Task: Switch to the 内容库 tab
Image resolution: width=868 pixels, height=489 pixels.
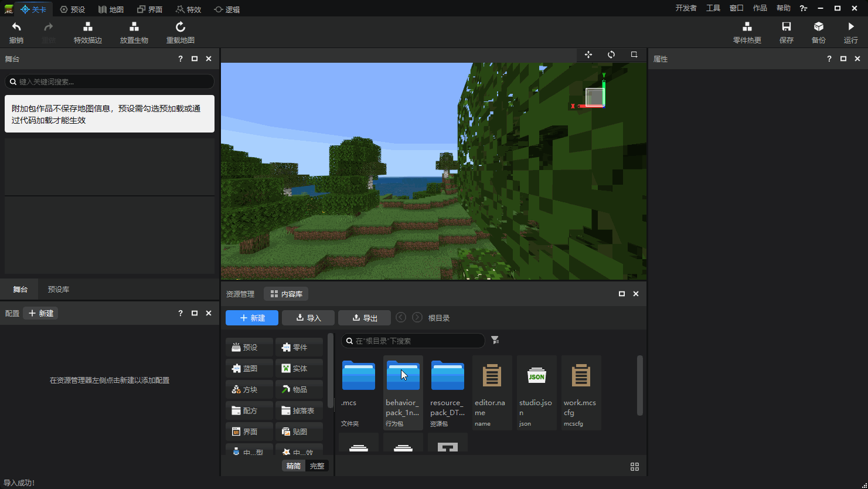Action: point(286,294)
